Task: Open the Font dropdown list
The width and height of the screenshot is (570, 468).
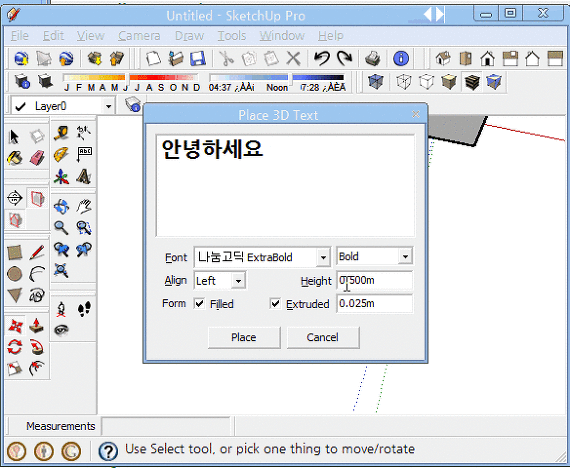Action: (323, 257)
